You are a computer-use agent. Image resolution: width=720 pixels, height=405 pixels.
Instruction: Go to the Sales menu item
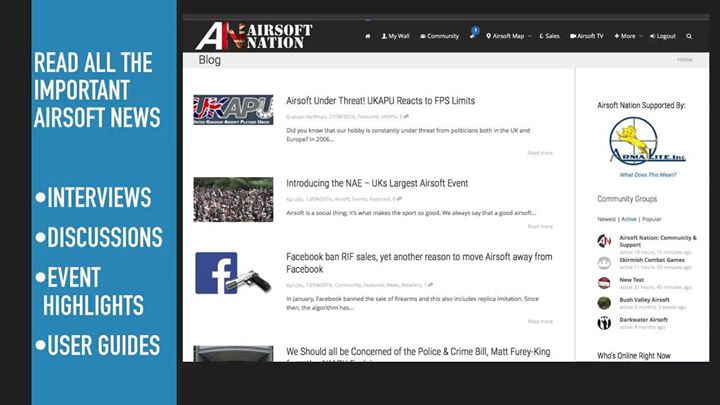point(549,36)
